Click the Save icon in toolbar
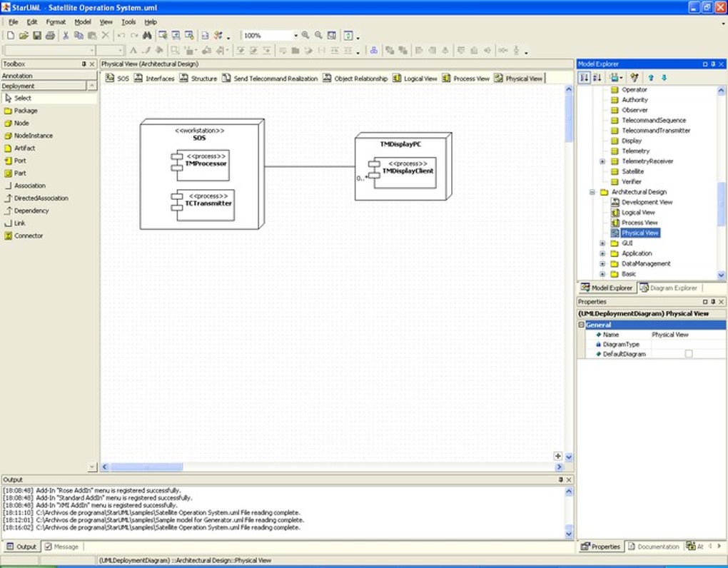The height and width of the screenshot is (568, 728). pos(37,35)
